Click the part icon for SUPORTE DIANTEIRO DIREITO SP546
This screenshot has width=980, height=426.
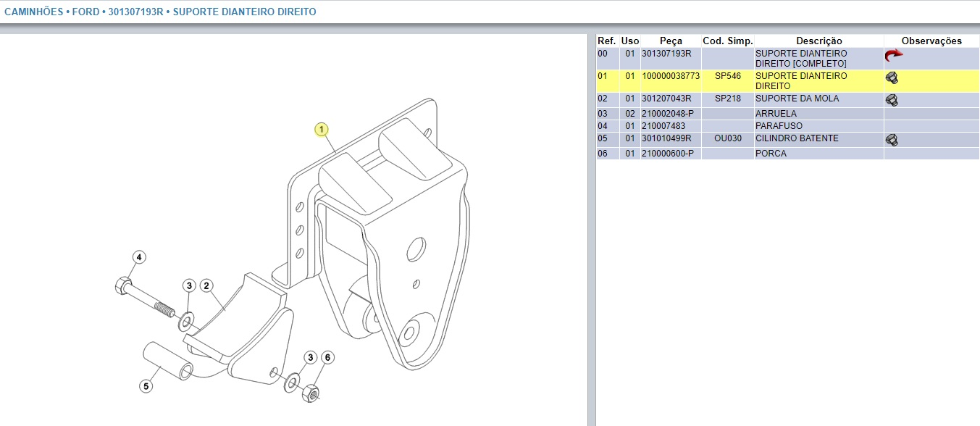892,78
